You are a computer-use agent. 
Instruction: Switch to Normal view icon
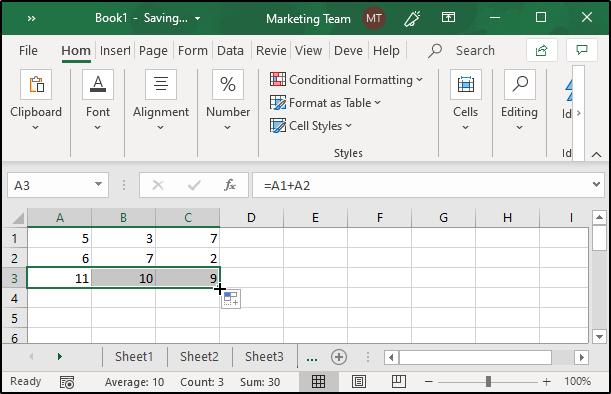point(318,382)
